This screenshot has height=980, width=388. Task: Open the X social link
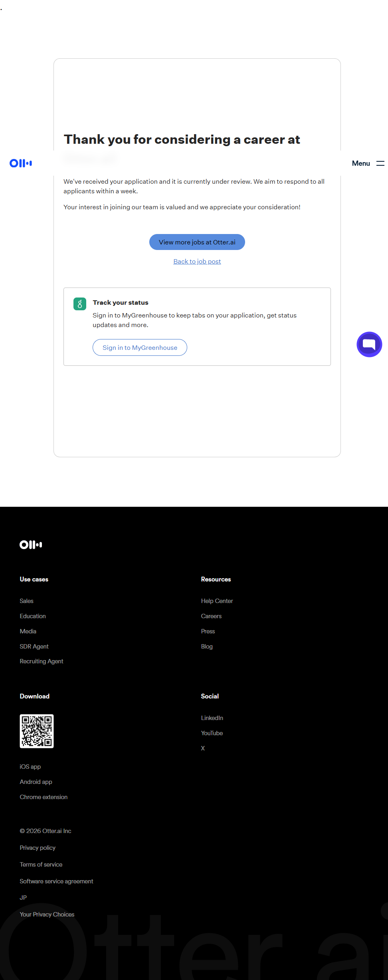point(203,748)
